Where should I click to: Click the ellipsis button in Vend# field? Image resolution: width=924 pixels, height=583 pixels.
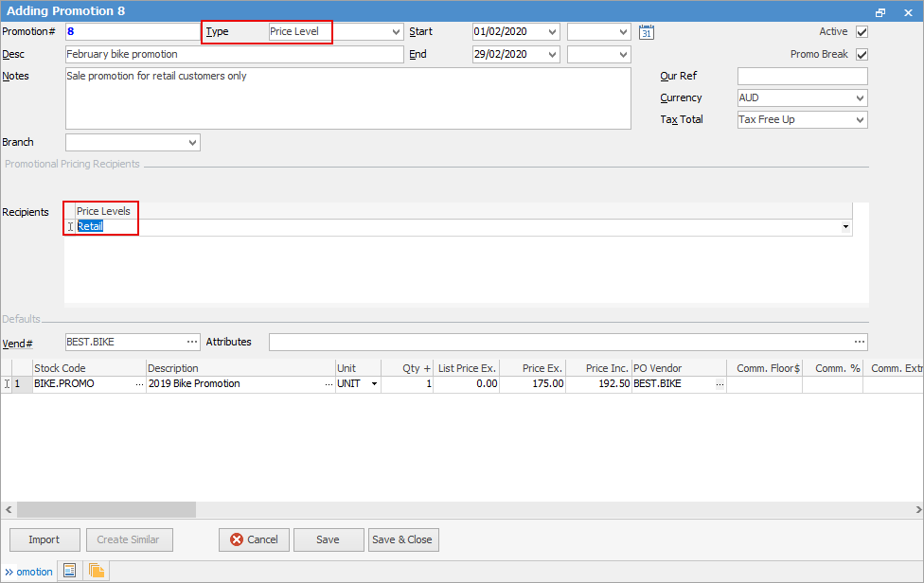tap(192, 342)
